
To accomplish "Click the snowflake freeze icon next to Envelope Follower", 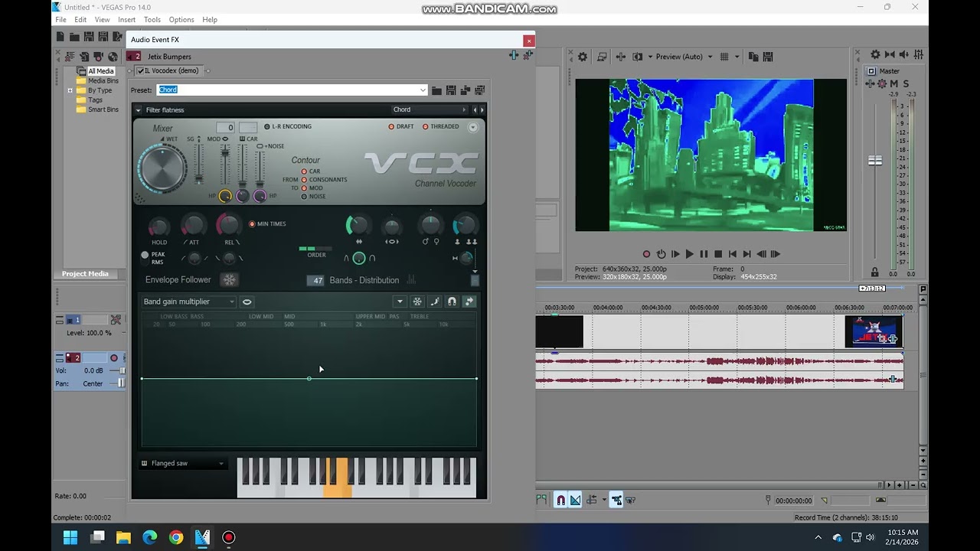I will pyautogui.click(x=230, y=280).
